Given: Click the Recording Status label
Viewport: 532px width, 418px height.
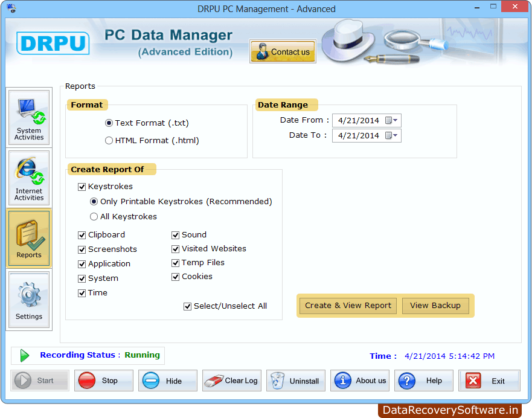Looking at the screenshot, I should click(x=78, y=355).
